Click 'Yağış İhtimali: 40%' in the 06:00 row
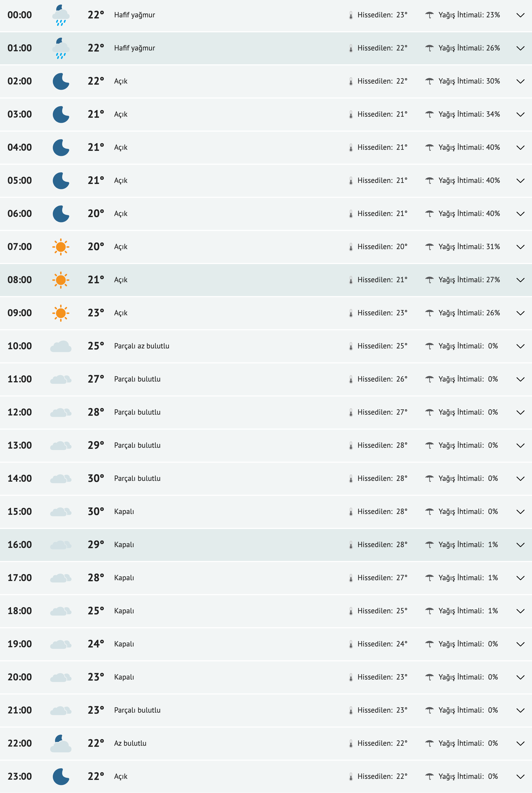The height and width of the screenshot is (793, 532). pos(469,214)
